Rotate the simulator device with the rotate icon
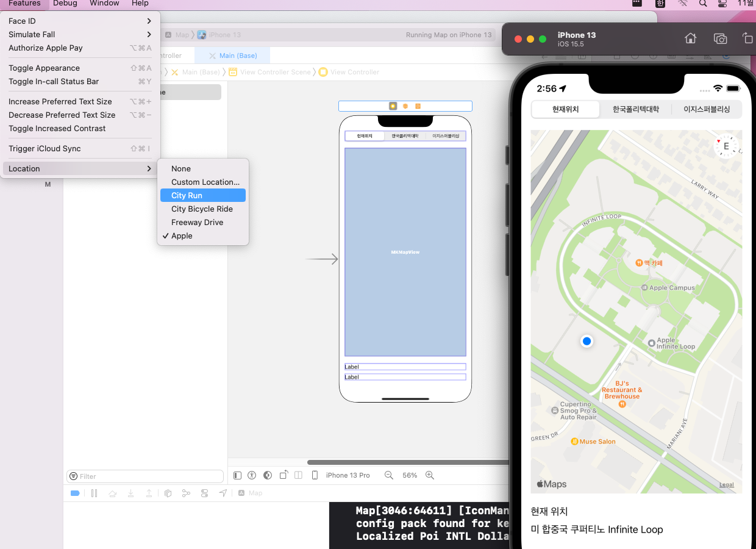Screen dimensions: 756x549 [x=747, y=38]
